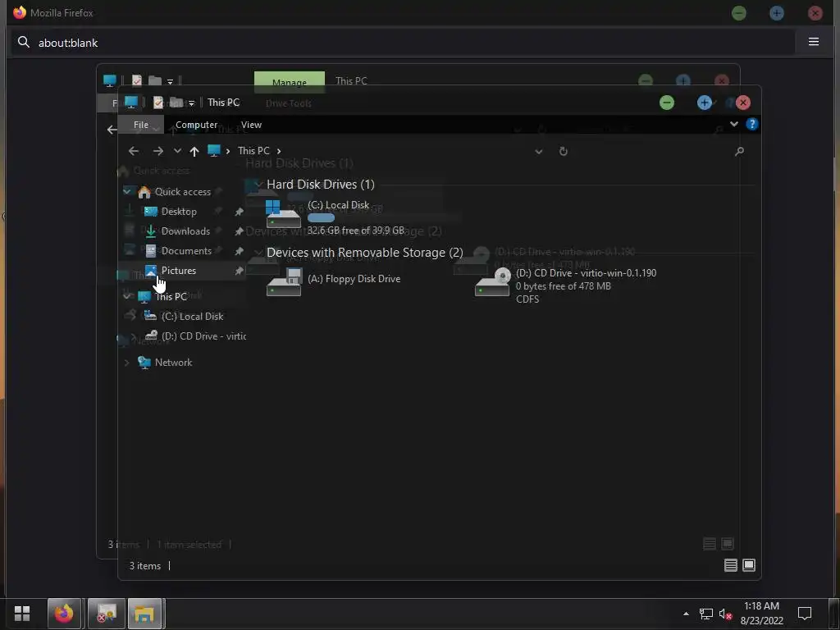840x630 pixels.
Task: Click the certificate app in taskbar
Action: tap(106, 613)
